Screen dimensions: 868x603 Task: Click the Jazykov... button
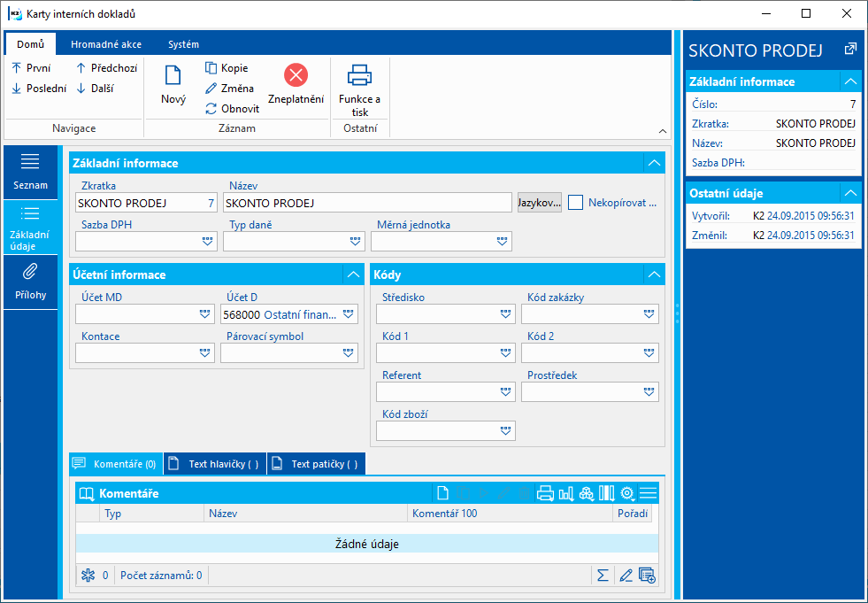539,203
